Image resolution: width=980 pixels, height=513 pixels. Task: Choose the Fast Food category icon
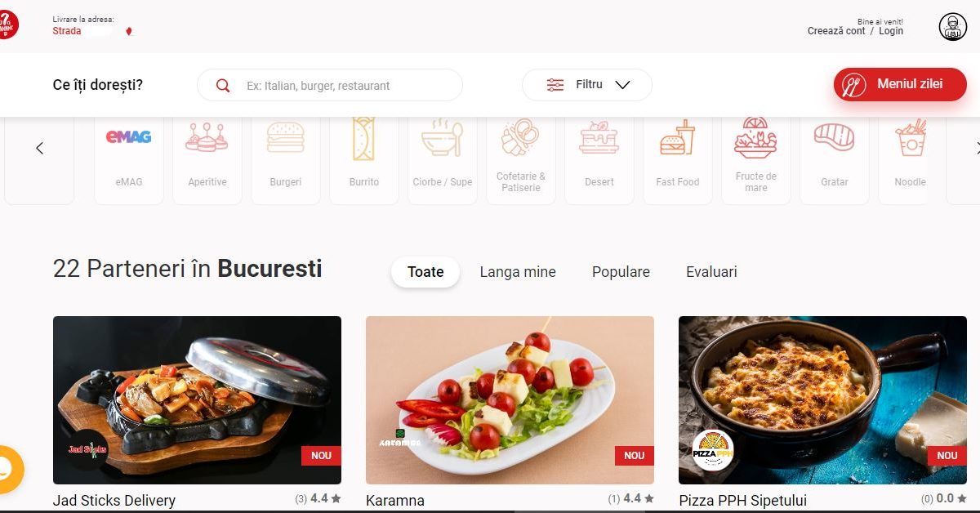click(x=677, y=137)
